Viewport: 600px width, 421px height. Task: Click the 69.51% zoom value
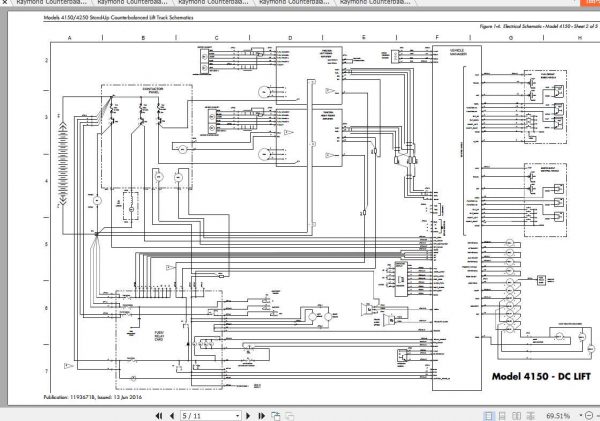(558, 416)
